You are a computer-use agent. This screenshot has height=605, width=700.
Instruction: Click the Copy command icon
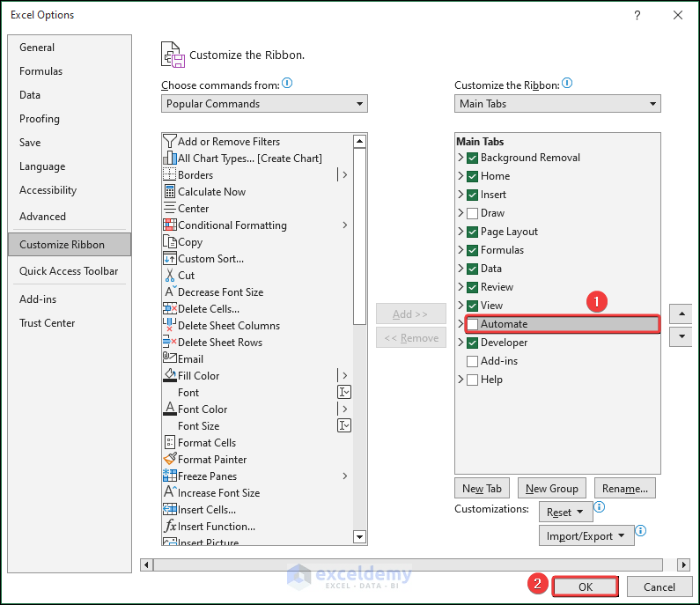170,241
